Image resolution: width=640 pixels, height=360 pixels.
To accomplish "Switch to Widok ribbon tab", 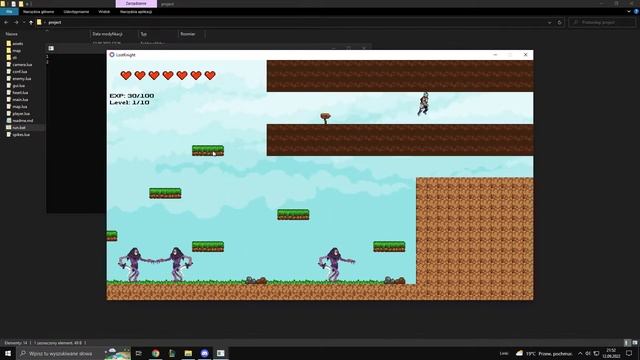I will 104,12.
